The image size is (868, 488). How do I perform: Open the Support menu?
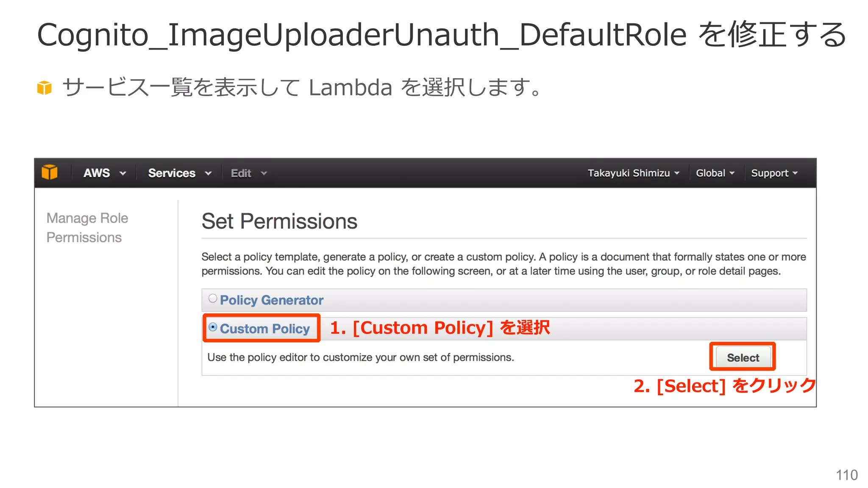click(774, 173)
